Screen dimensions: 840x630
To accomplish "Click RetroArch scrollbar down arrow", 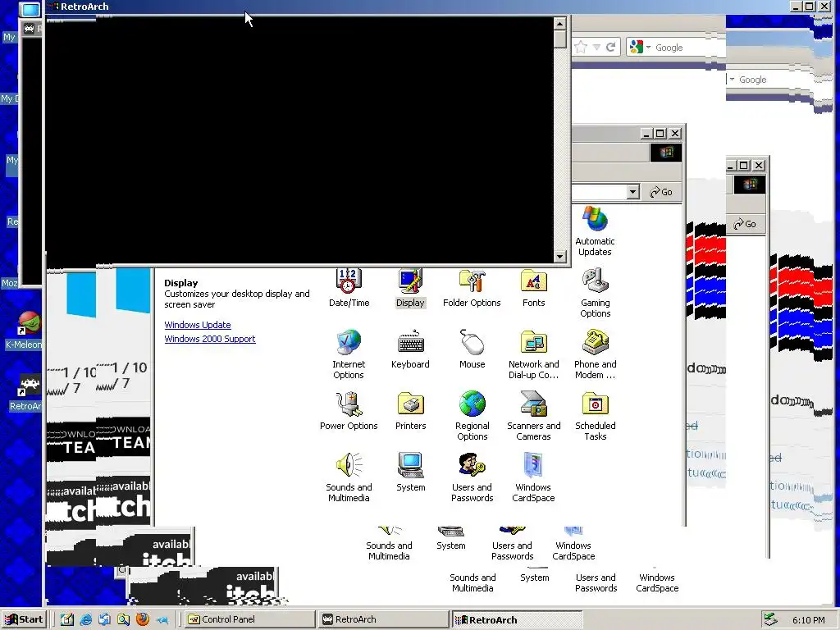I will [x=559, y=257].
